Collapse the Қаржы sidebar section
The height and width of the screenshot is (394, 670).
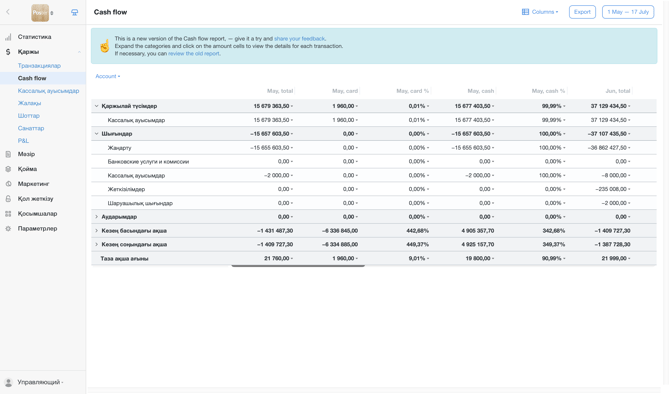pyautogui.click(x=79, y=52)
